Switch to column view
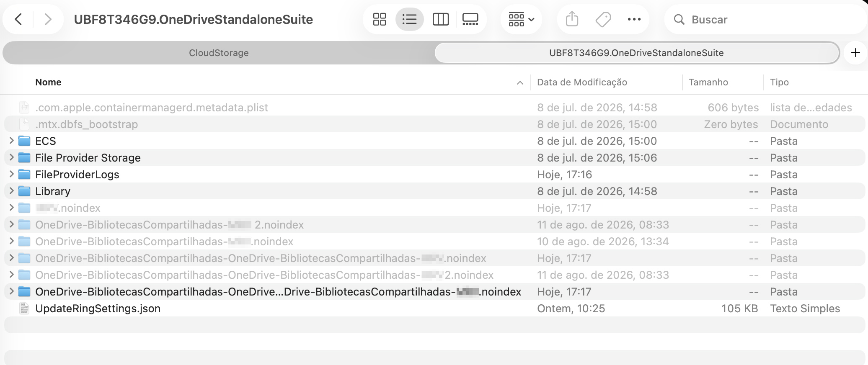The image size is (868, 365). click(x=441, y=19)
